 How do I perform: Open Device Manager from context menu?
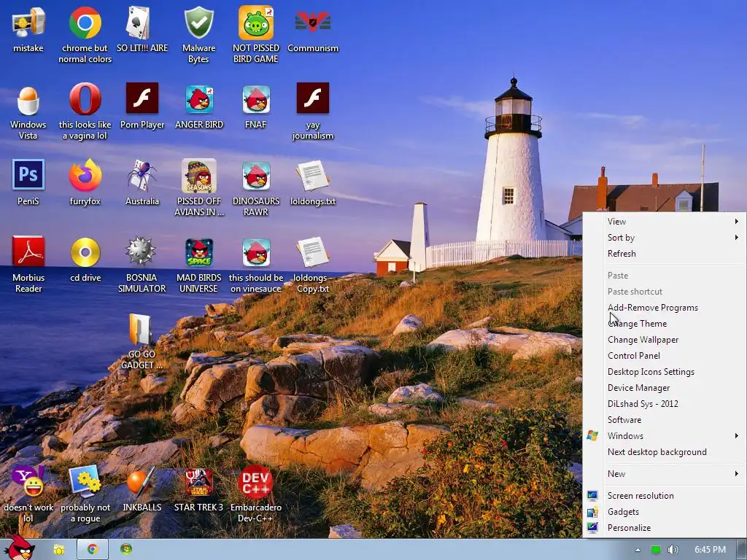tap(664, 388)
